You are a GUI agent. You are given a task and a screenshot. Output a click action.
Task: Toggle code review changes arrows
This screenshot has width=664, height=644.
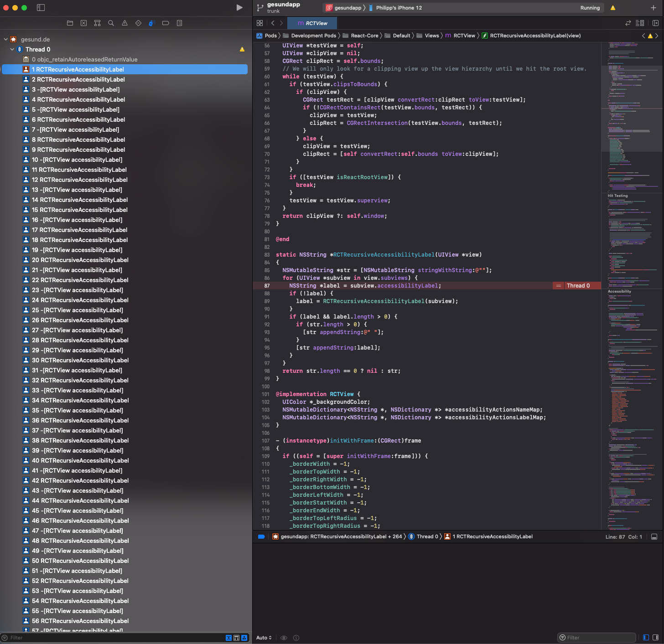click(x=628, y=23)
